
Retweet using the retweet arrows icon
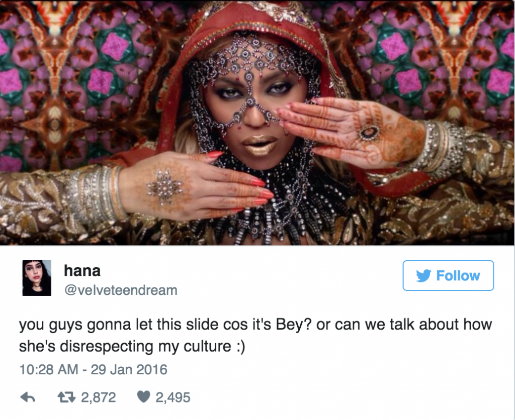67,397
